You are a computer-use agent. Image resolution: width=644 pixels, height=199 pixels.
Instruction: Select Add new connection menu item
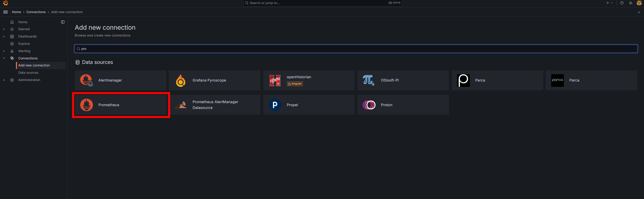pos(41,65)
